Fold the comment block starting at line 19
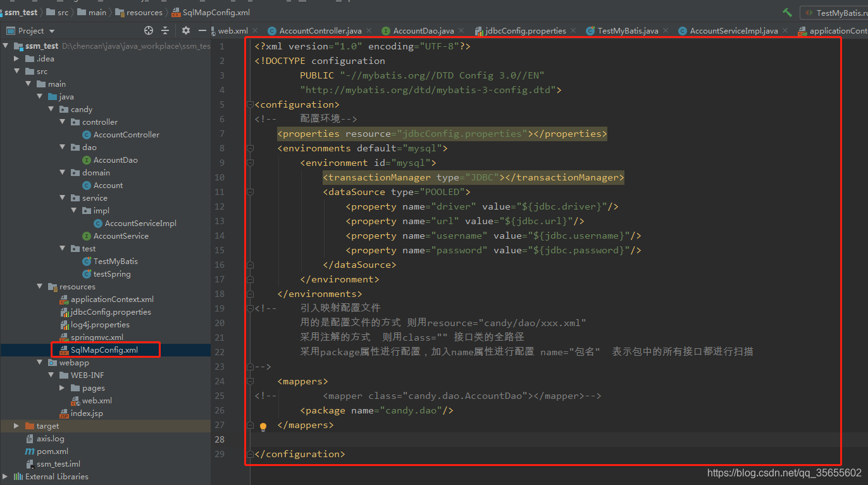Screen dimensions: 868x485 (x=250, y=308)
